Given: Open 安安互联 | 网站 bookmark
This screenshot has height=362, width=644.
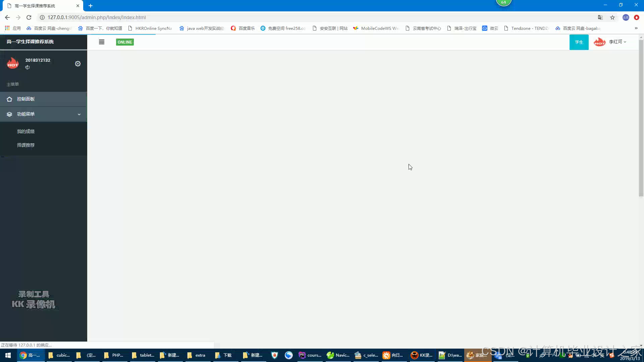Looking at the screenshot, I should click(x=330, y=28).
